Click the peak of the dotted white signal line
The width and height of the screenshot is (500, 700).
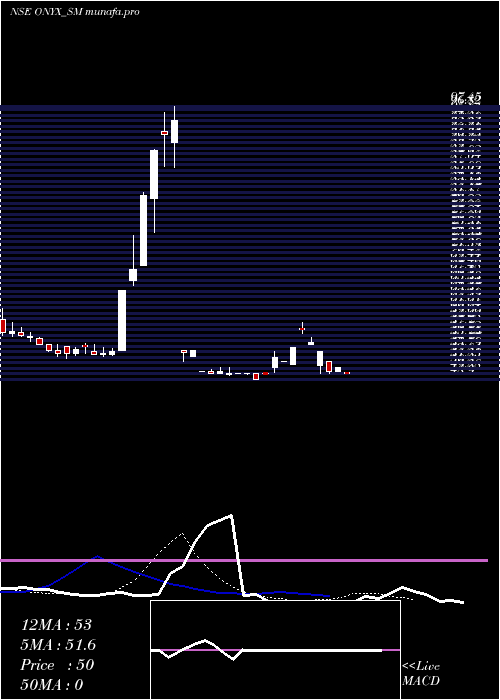click(182, 533)
